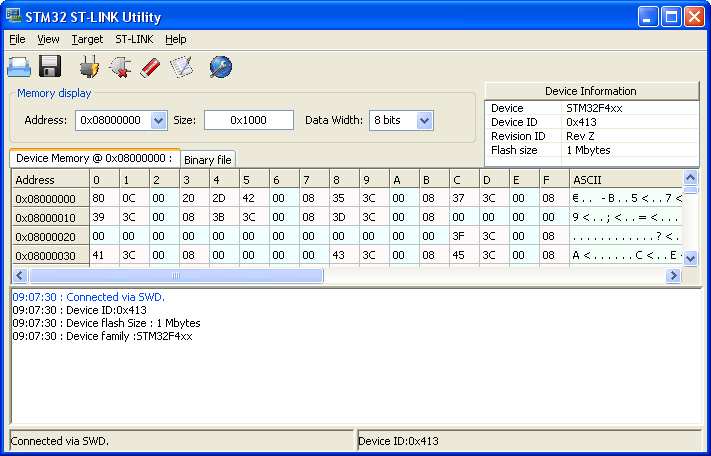The height and width of the screenshot is (456, 711).
Task: Open the View menu
Action: 48,39
